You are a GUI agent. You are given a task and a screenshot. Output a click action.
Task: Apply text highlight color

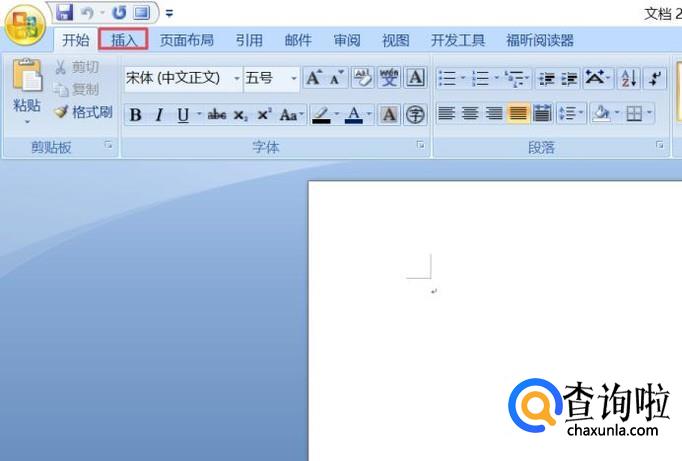(x=321, y=115)
